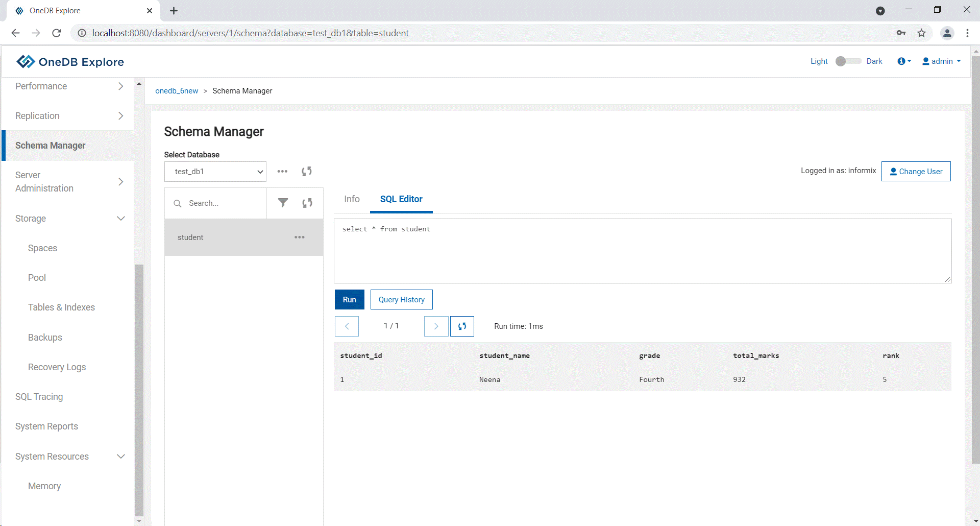
Task: Open student table options ellipsis
Action: click(300, 237)
